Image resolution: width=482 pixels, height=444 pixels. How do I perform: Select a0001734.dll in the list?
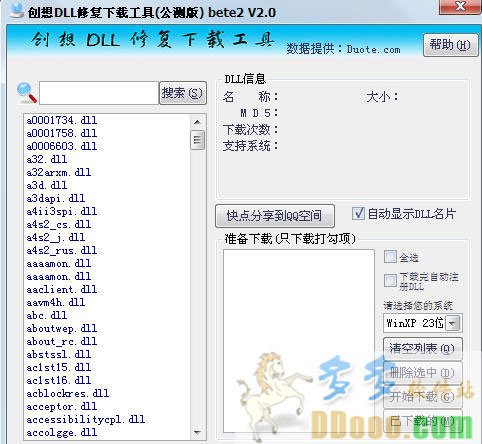[62, 120]
